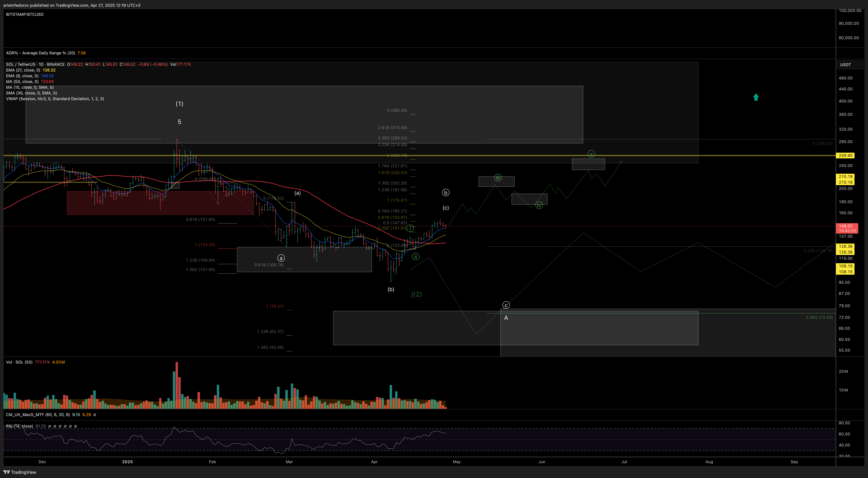Select the MA (50, close, 0) indicator legend
This screenshot has width=868, height=478.
[x=30, y=82]
